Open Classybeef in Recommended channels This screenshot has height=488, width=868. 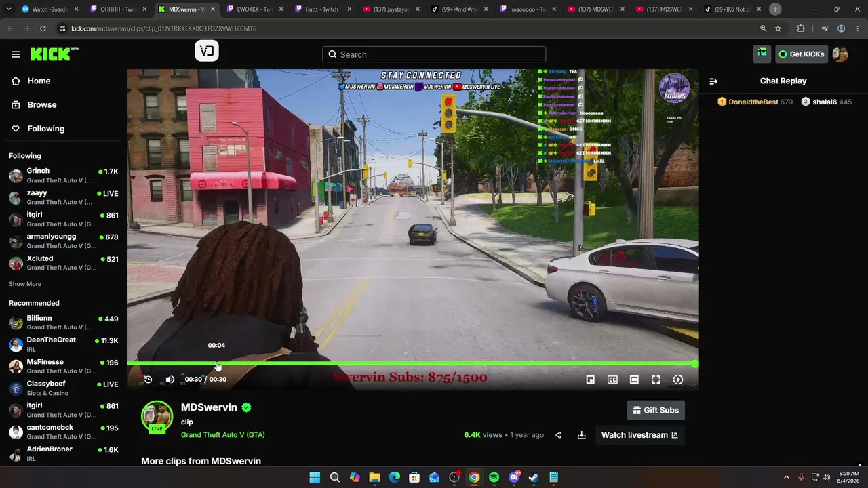(x=64, y=388)
